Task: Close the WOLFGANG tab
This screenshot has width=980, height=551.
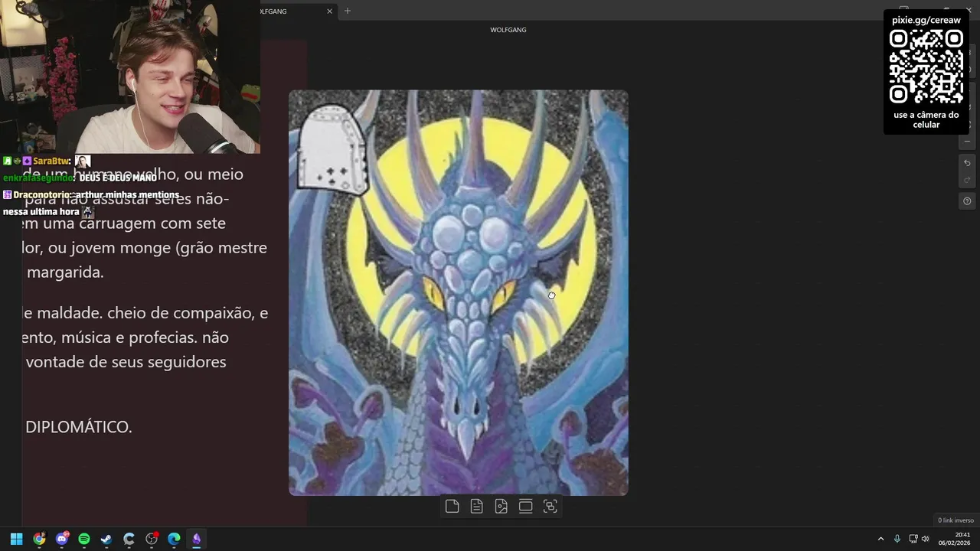Action: [x=330, y=11]
